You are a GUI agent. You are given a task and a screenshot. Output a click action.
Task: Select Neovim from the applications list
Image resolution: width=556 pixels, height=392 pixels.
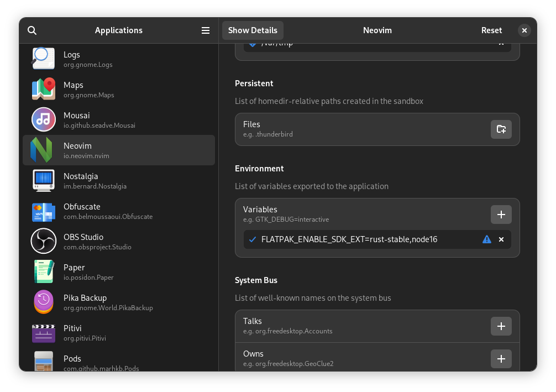pos(119,150)
